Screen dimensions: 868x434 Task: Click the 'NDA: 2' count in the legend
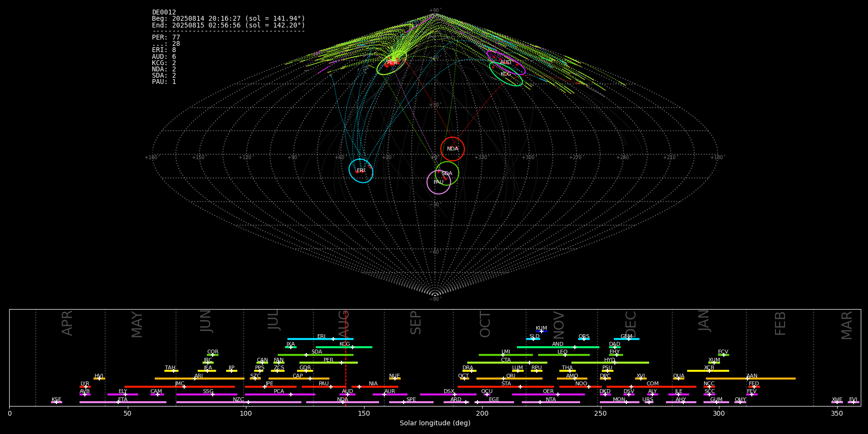pyautogui.click(x=164, y=69)
